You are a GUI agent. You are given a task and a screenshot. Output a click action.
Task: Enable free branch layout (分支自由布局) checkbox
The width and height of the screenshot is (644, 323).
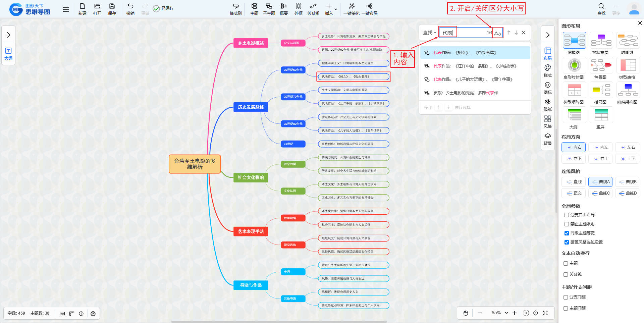coord(567,215)
